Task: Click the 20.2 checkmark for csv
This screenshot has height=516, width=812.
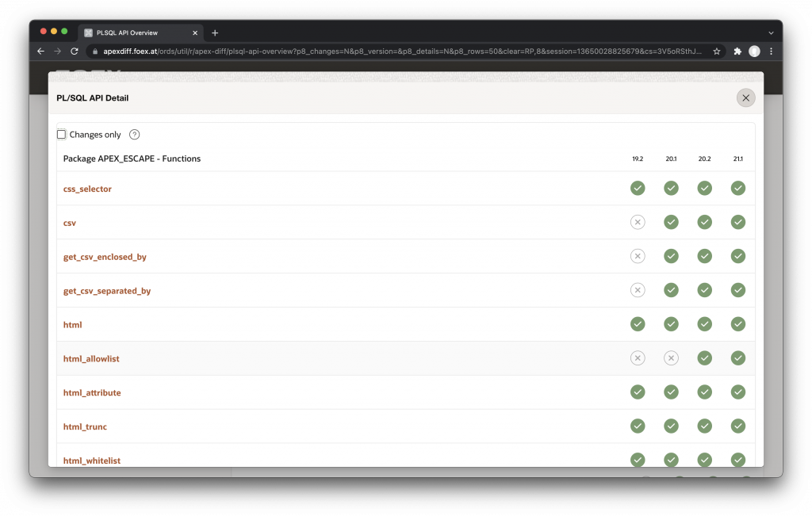Action: 704,223
